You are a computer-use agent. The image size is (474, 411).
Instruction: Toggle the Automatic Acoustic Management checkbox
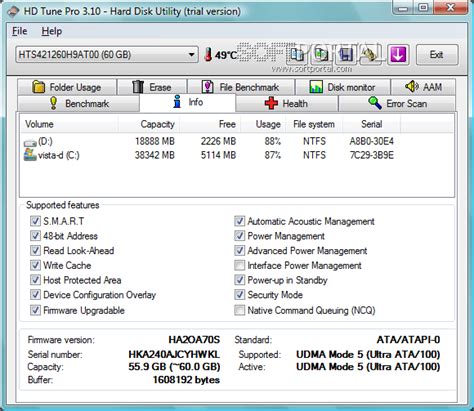click(x=239, y=221)
